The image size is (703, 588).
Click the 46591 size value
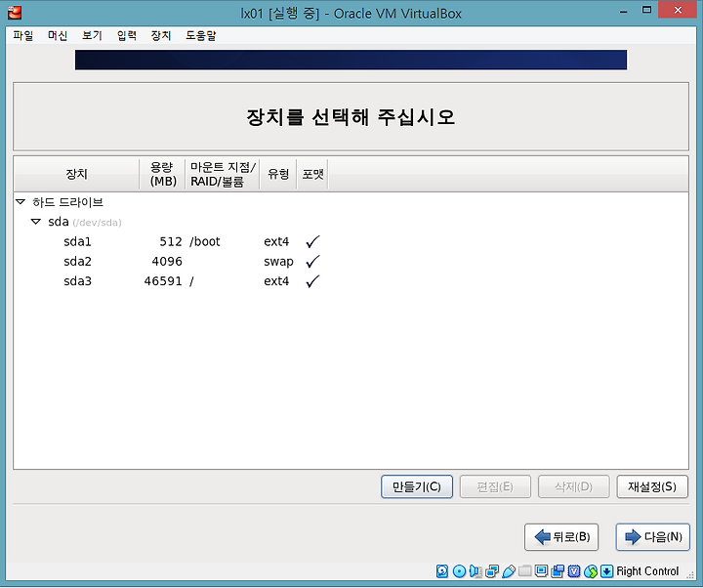[163, 281]
